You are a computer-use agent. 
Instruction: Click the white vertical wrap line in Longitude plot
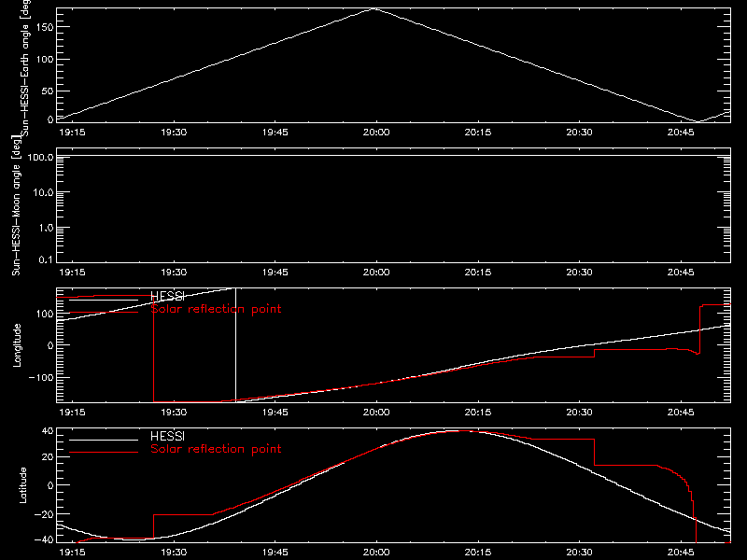236,345
